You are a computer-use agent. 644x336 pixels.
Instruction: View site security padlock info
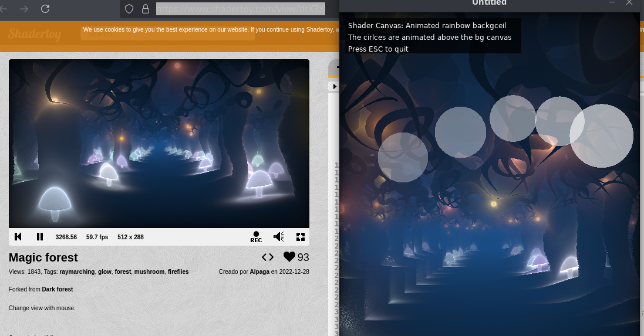tap(146, 9)
